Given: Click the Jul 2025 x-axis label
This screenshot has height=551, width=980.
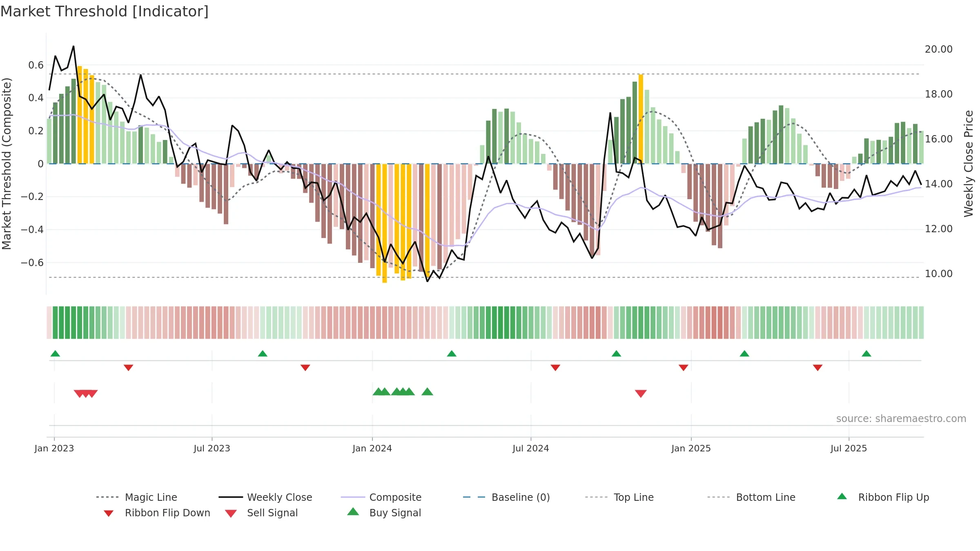Looking at the screenshot, I should pos(849,449).
